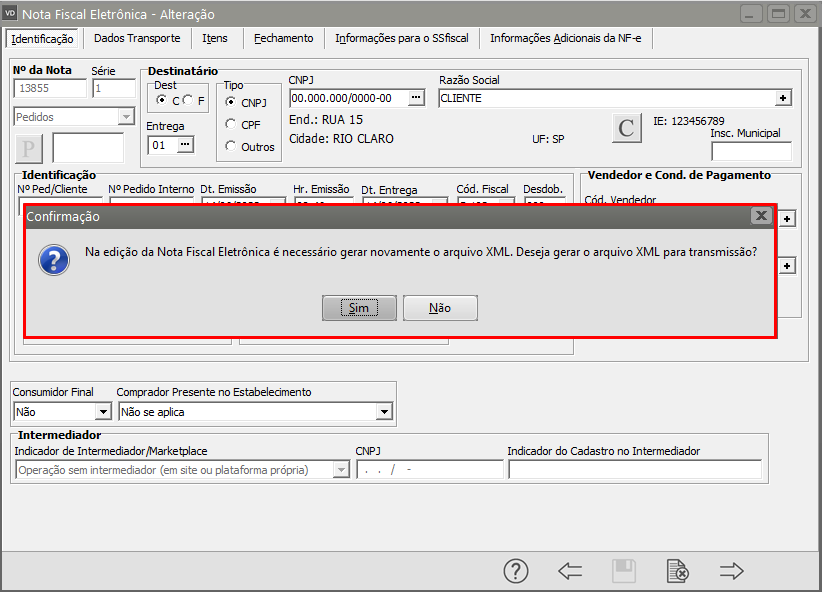Go back with the left arrow icon
Screen dimensions: 822x592
point(570,571)
